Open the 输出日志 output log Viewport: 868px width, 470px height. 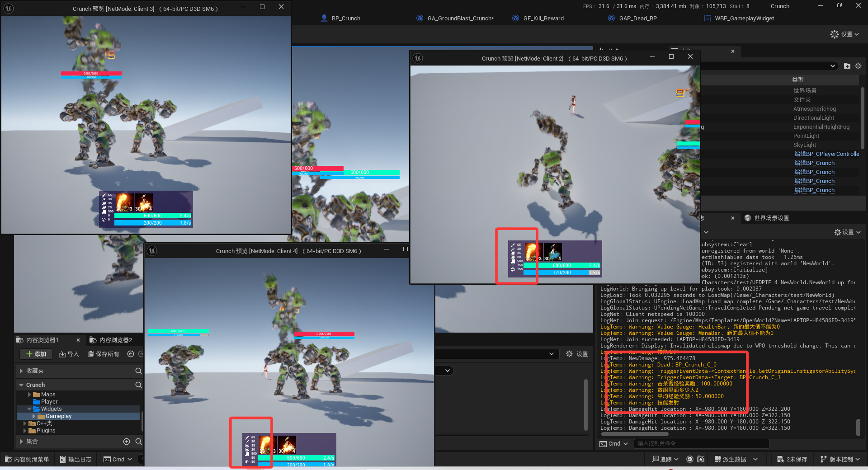(x=76, y=459)
